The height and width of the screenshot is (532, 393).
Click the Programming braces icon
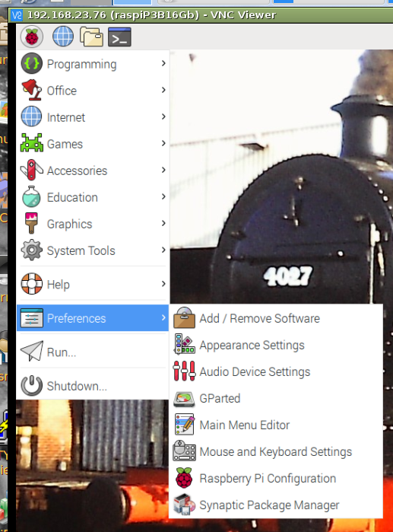(31, 63)
